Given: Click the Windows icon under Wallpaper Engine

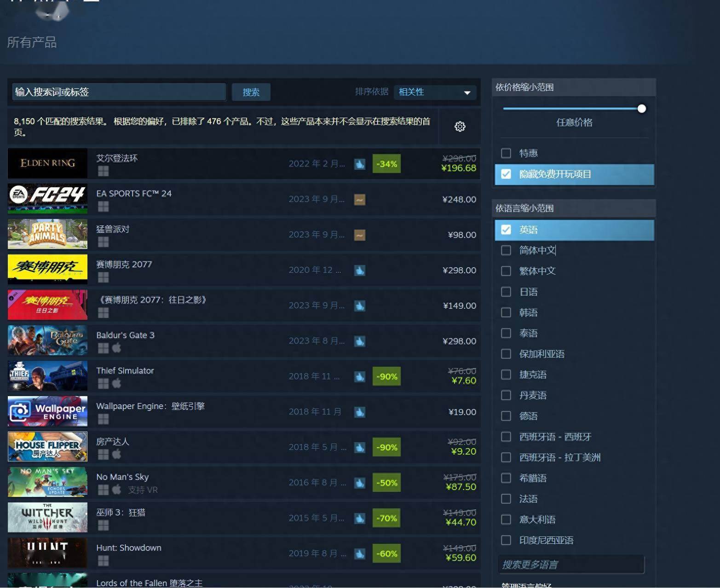Looking at the screenshot, I should click(x=104, y=419).
